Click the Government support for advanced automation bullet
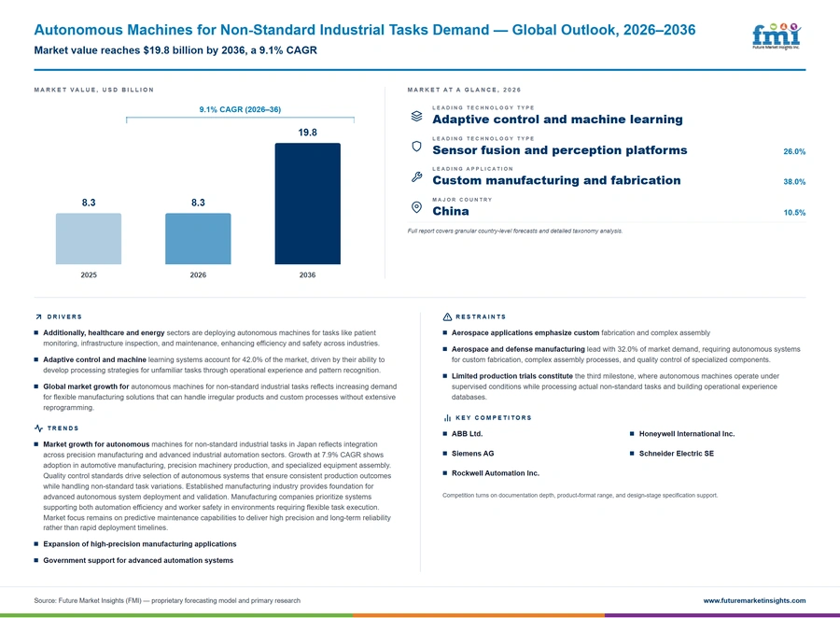Screen dimensions: 840x618 pyautogui.click(x=138, y=561)
